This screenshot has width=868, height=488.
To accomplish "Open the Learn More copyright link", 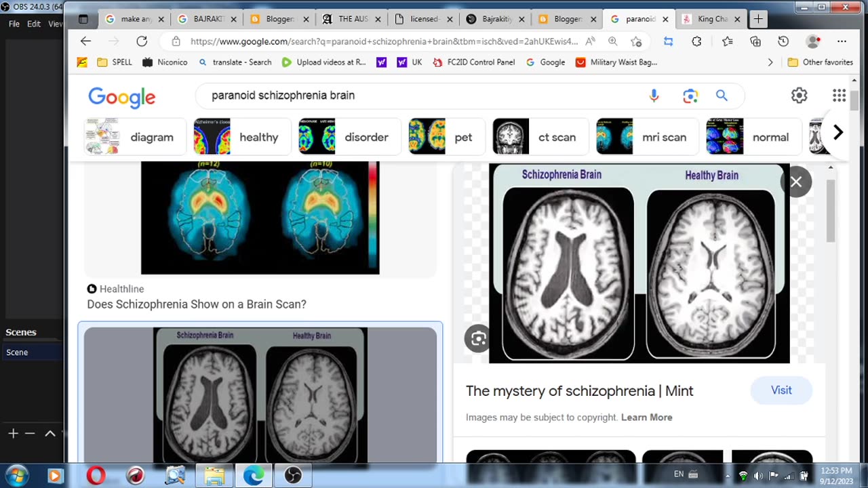I will pyautogui.click(x=647, y=418).
